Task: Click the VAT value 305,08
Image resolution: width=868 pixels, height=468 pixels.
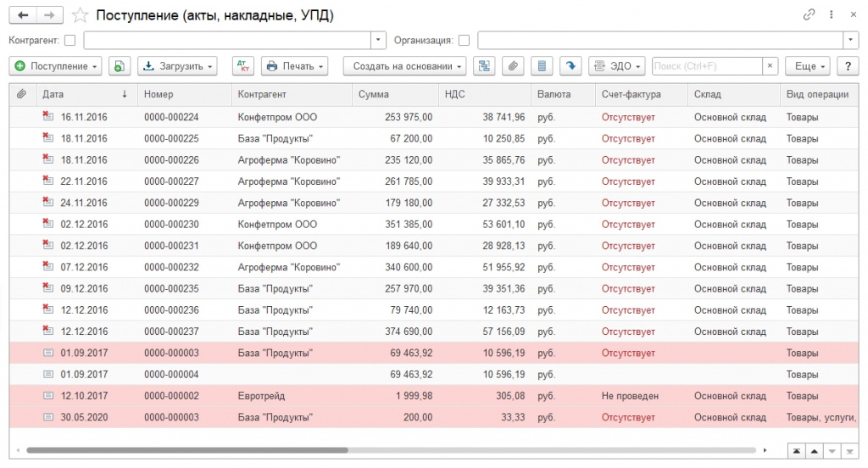Action: click(x=509, y=396)
